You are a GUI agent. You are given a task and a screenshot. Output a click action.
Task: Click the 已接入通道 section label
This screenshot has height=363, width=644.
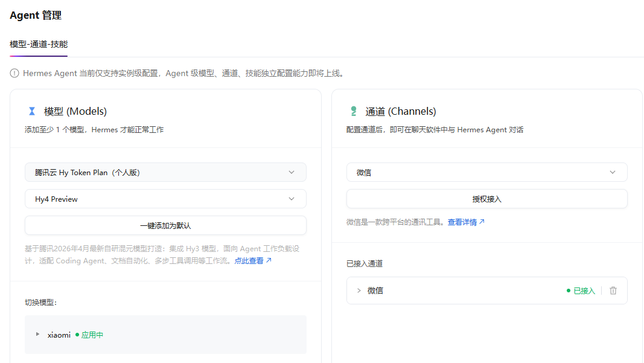click(365, 263)
